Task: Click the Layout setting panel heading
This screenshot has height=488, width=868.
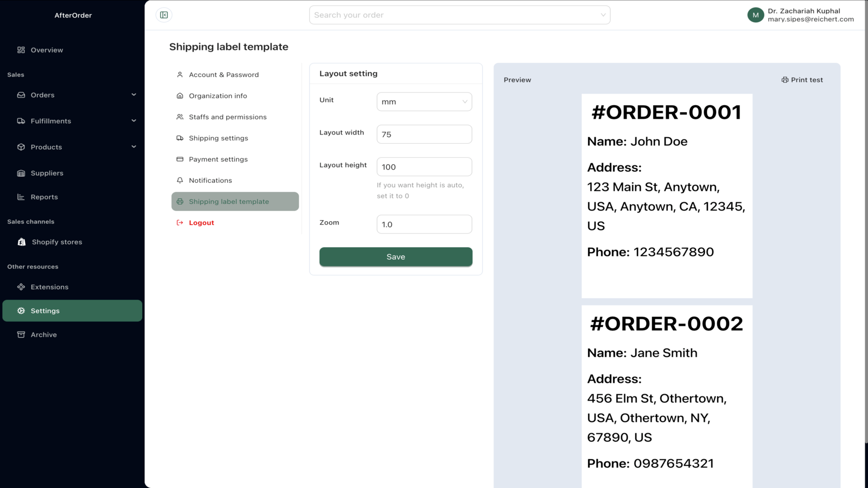Action: click(x=348, y=74)
